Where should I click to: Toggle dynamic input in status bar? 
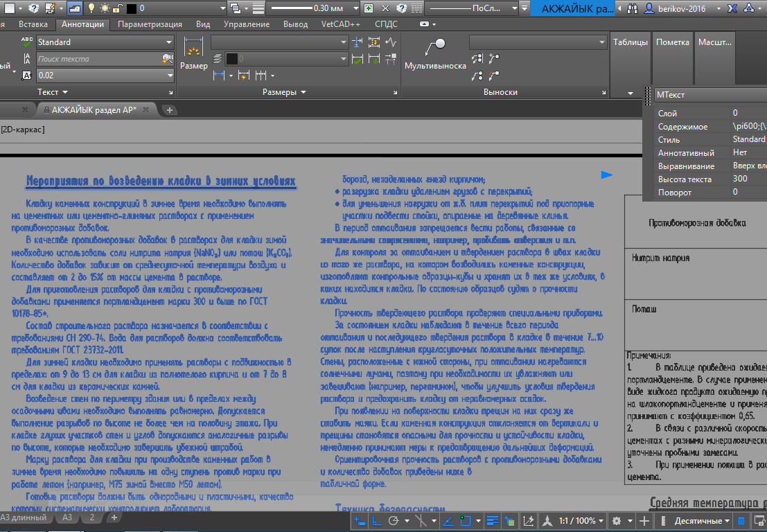click(x=360, y=521)
